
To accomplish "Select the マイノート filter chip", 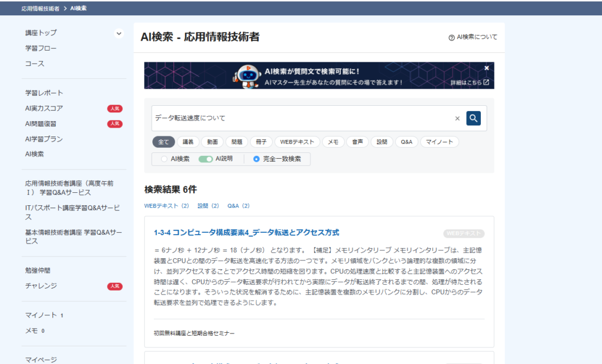I will (x=439, y=142).
